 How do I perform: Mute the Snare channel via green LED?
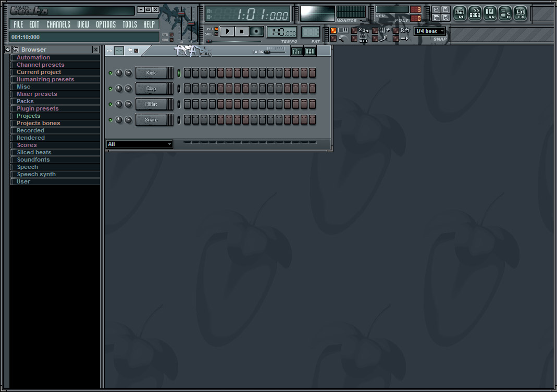(110, 120)
